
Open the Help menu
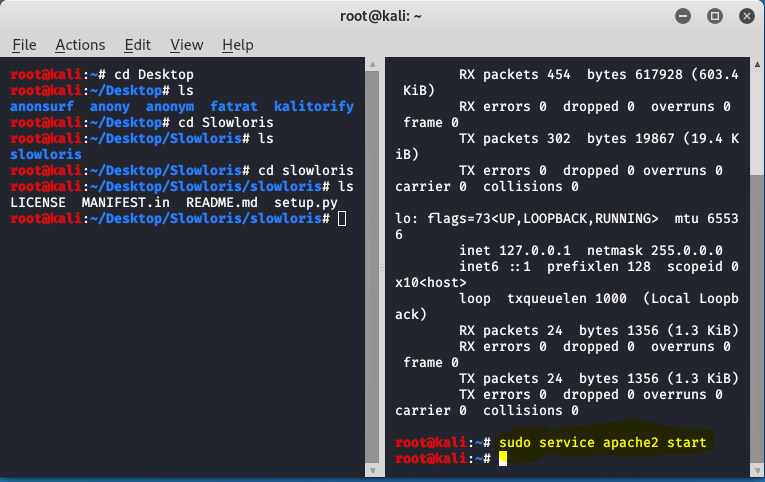point(237,45)
